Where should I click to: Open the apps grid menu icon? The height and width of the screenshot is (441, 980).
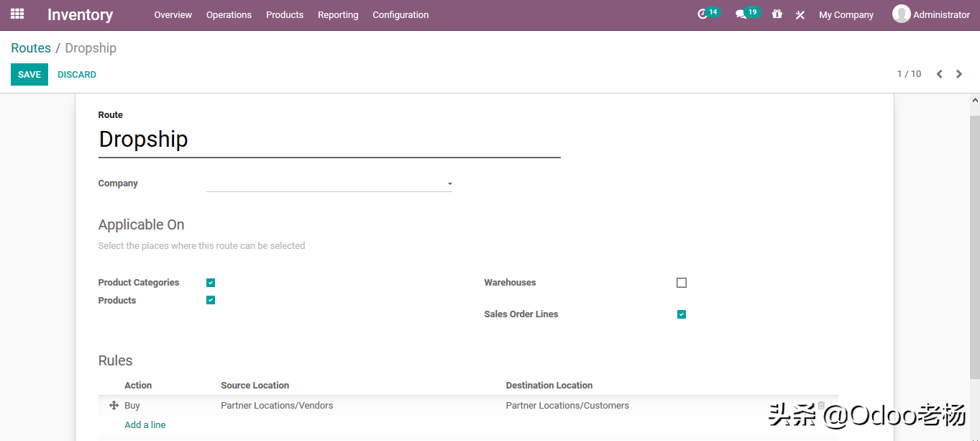click(x=17, y=14)
